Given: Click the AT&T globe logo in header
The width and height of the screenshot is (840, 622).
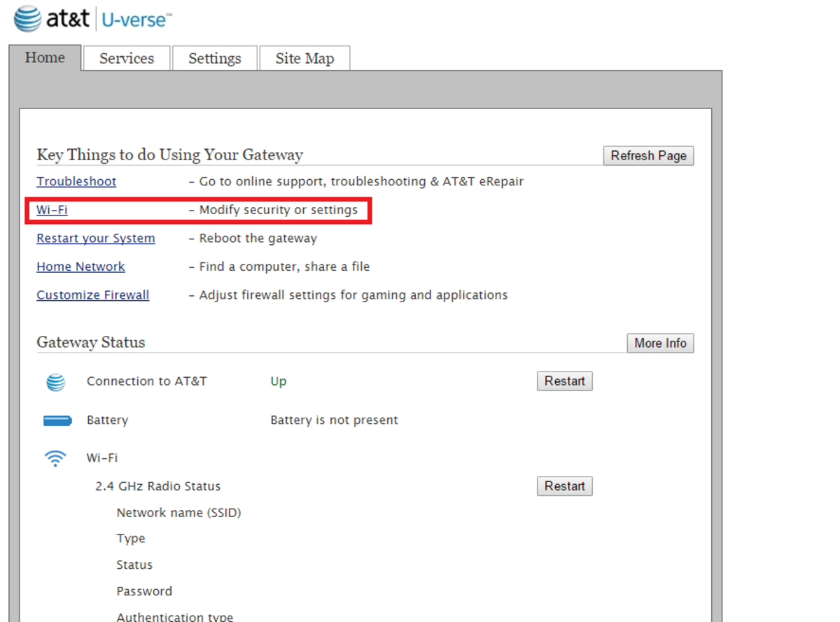Looking at the screenshot, I should (28, 19).
